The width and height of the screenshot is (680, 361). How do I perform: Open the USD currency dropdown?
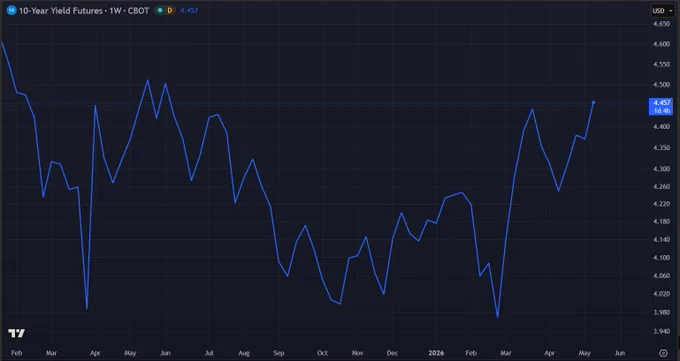pyautogui.click(x=662, y=10)
